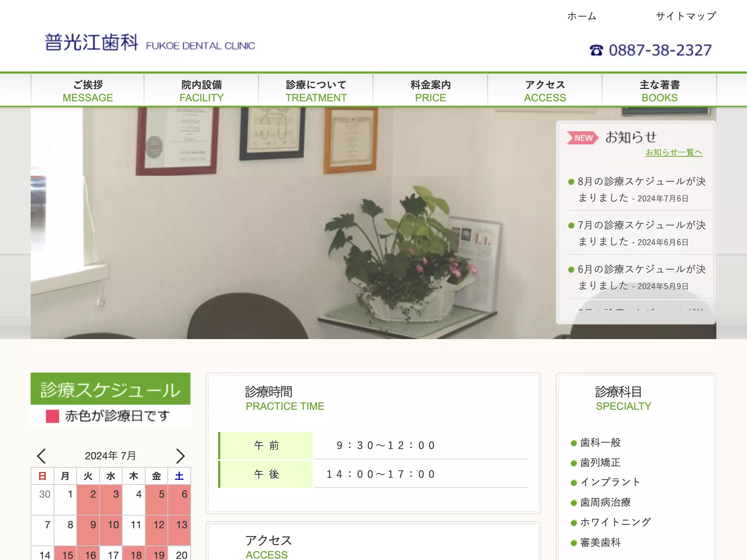
Task: Open 院内設備 FACILITY menu
Action: click(x=201, y=91)
